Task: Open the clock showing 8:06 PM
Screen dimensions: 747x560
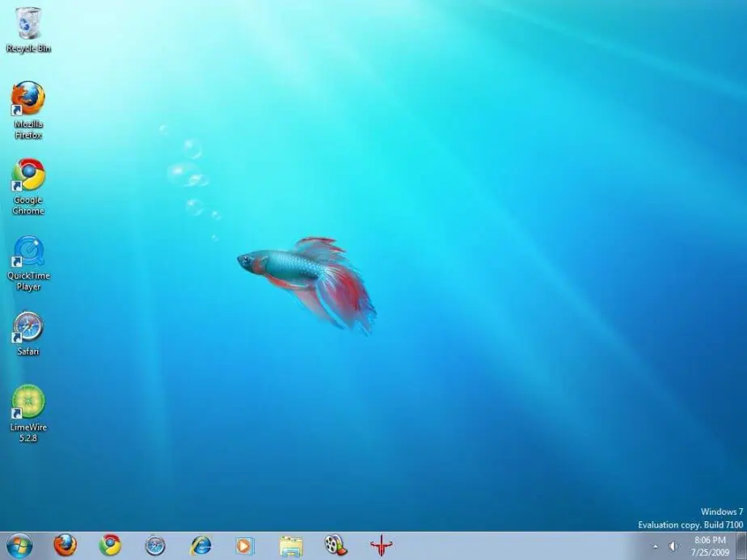Action: [x=710, y=546]
